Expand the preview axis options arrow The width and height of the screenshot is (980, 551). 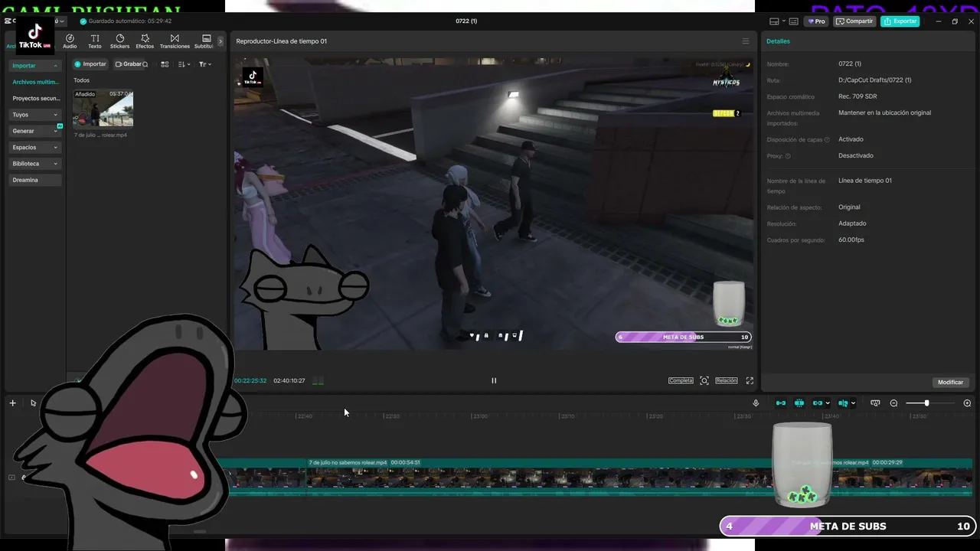click(x=853, y=403)
